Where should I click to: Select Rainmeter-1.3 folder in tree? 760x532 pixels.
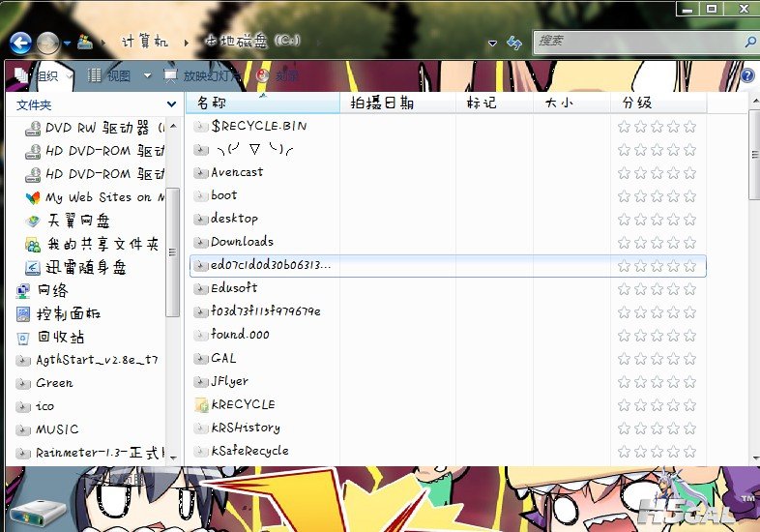[90, 453]
